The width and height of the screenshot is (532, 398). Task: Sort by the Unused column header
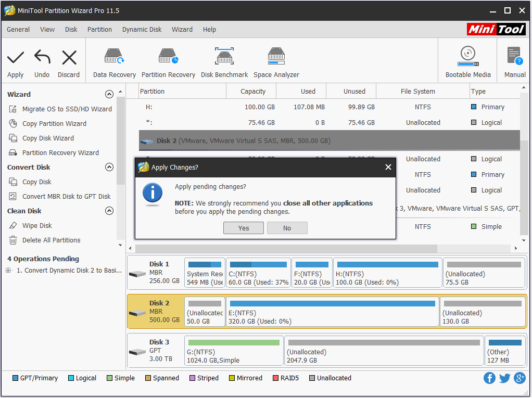click(x=351, y=92)
